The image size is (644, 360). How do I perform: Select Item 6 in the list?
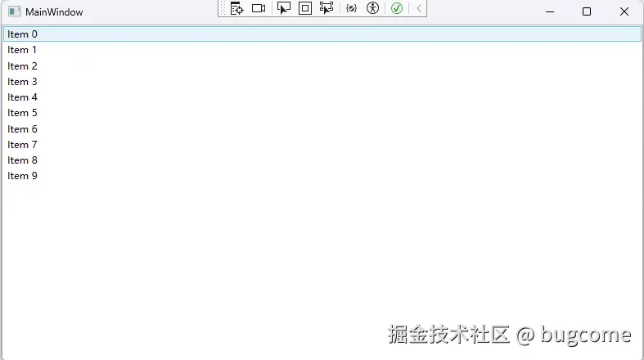(x=322, y=129)
